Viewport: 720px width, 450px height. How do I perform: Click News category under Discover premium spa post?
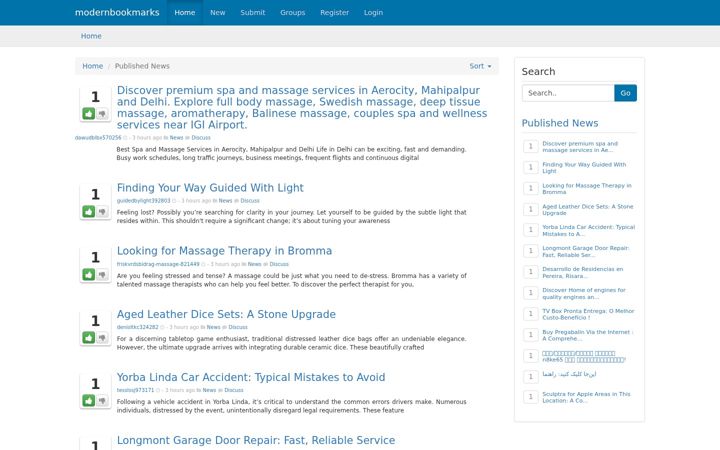[176, 138]
